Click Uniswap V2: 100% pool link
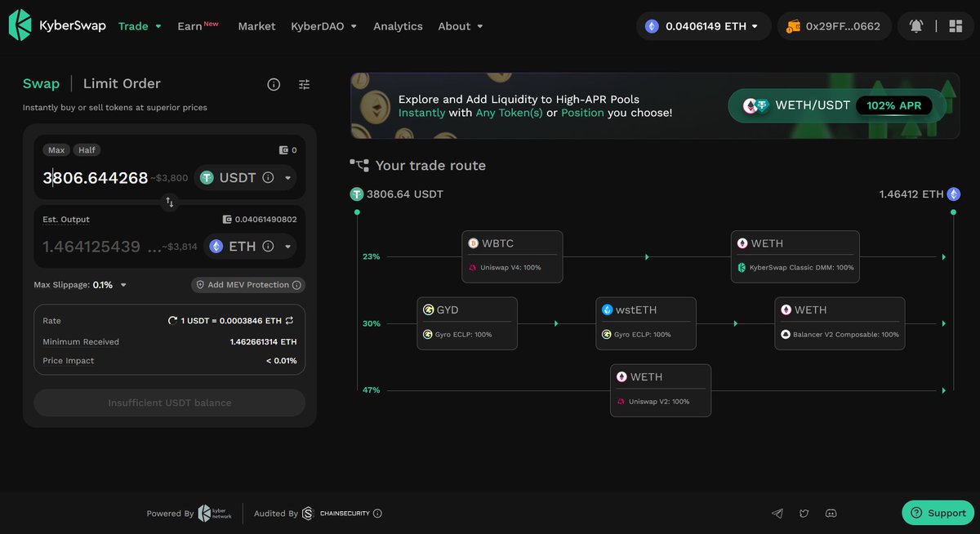Image resolution: width=980 pixels, height=534 pixels. tap(653, 402)
